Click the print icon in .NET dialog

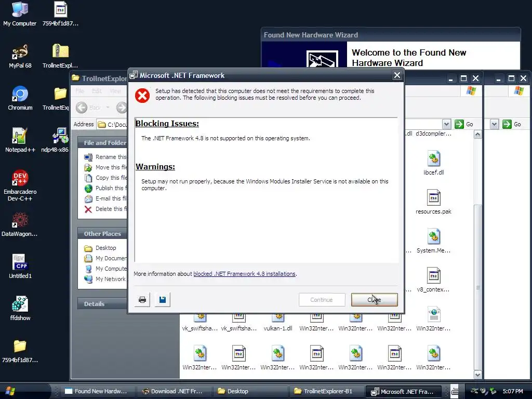click(x=142, y=300)
